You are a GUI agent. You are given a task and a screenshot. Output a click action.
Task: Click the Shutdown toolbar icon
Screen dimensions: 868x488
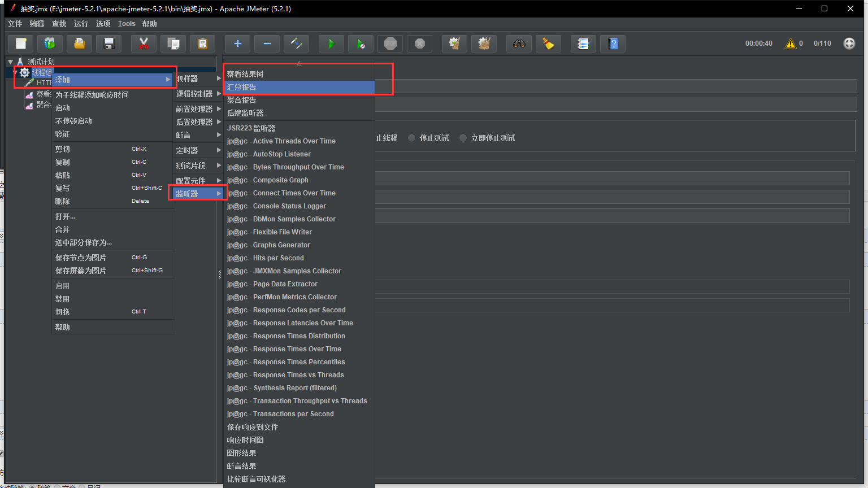pos(420,43)
